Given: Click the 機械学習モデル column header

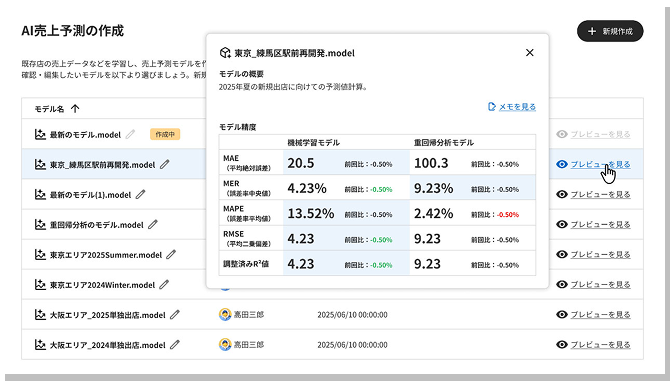Looking at the screenshot, I should pos(314,143).
